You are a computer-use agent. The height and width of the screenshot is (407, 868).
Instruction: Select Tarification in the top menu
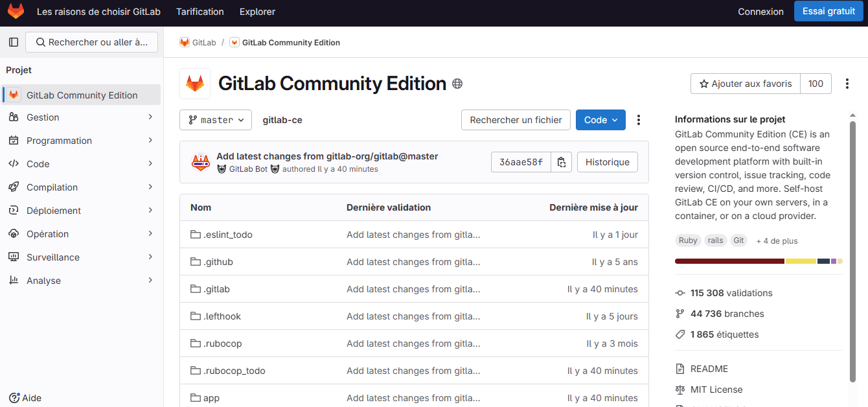point(200,11)
